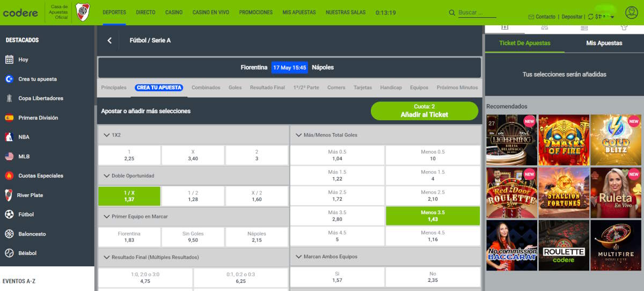The image size is (644, 291).
Task: Collapse the 1X2 market
Action: [x=107, y=135]
